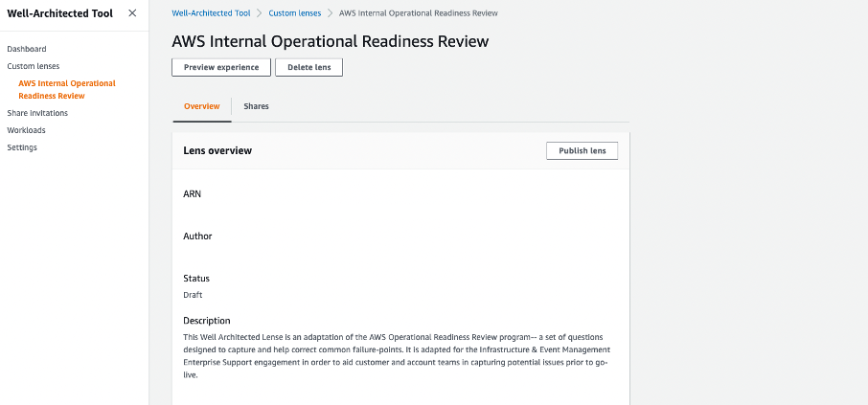Click the Well-Architected Tool sidebar title
The width and height of the screenshot is (868, 405).
(59, 13)
